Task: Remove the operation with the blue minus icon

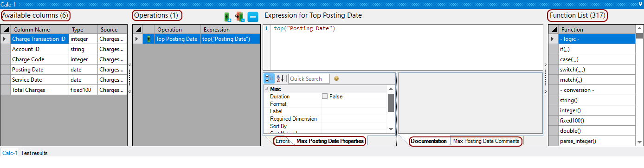Action: [253, 17]
